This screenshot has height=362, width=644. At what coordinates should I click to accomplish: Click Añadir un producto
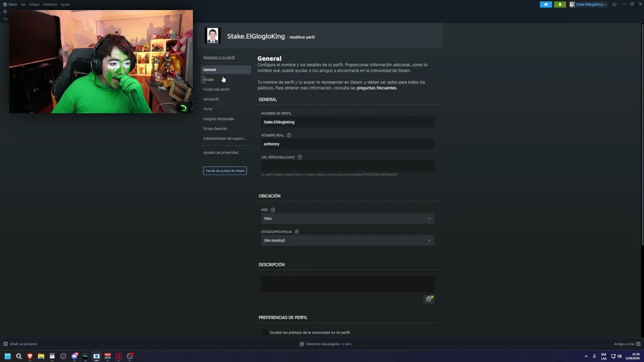pyautogui.click(x=21, y=344)
